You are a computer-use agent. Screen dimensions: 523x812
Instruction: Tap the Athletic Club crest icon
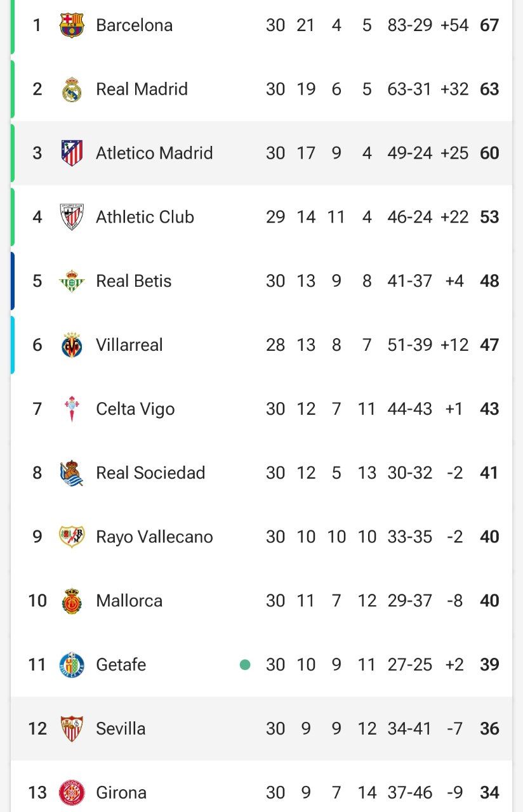click(x=72, y=217)
